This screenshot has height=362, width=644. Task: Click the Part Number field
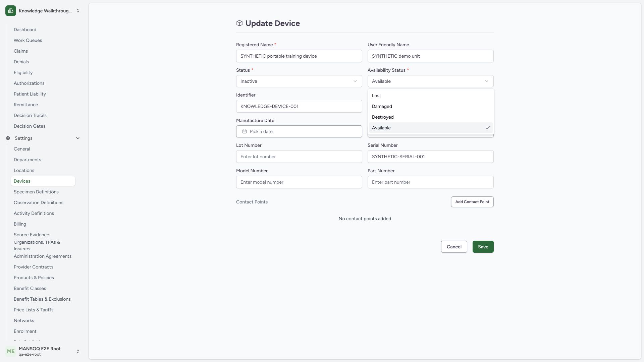point(431,182)
